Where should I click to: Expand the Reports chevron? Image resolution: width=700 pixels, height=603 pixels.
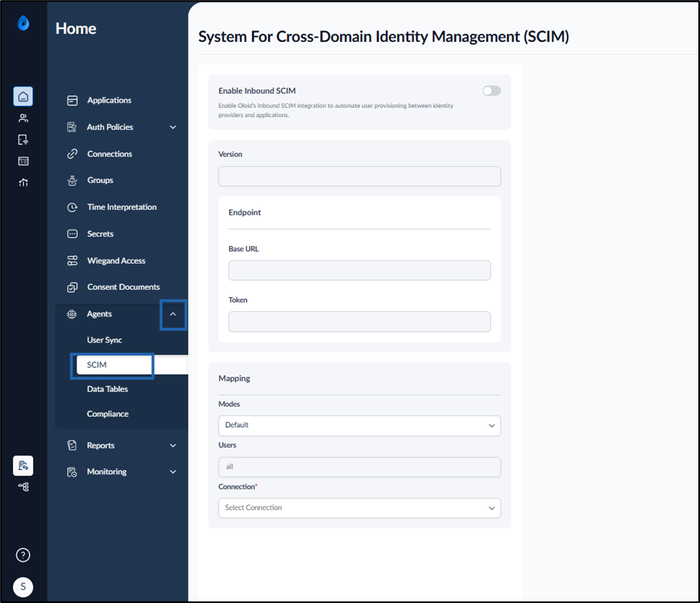coord(173,445)
